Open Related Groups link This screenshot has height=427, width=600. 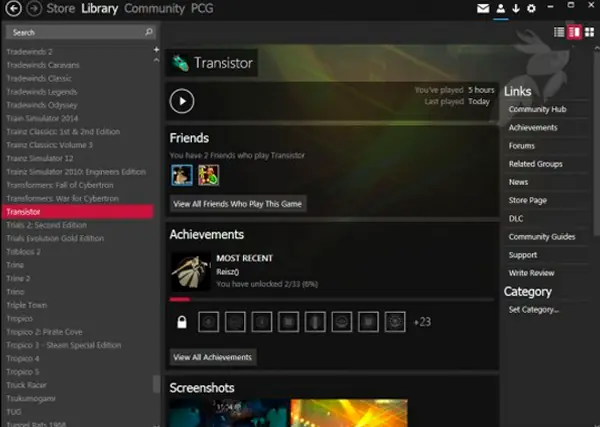click(x=535, y=164)
